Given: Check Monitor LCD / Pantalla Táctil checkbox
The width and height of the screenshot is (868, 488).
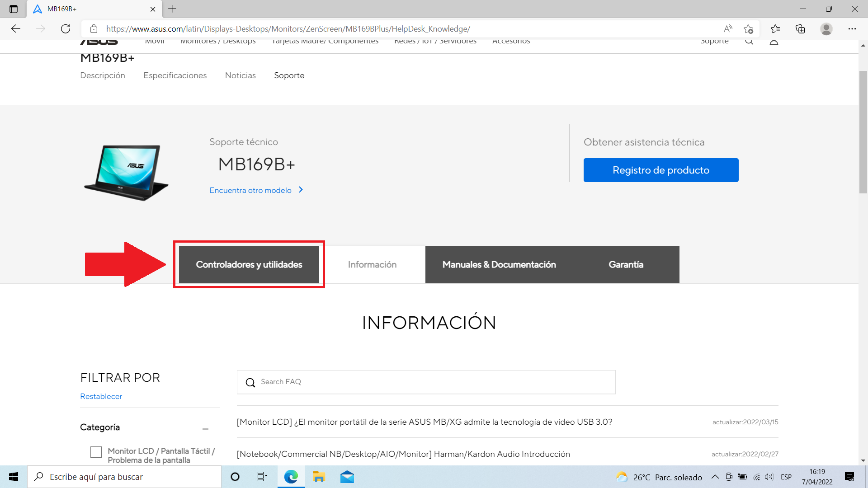Looking at the screenshot, I should tap(96, 452).
